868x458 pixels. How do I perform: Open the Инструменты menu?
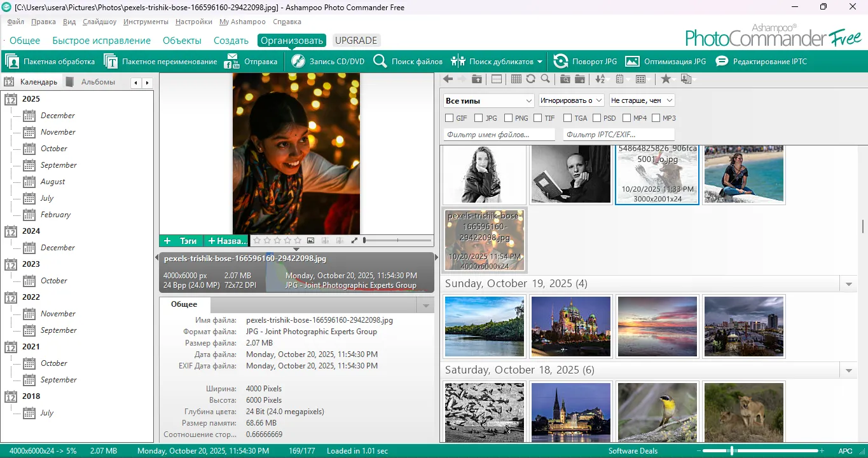click(x=146, y=21)
